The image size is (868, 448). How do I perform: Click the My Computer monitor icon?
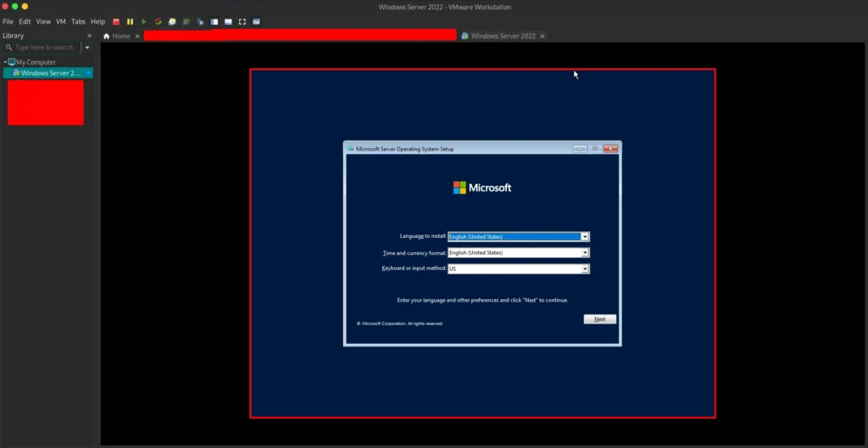(x=12, y=62)
